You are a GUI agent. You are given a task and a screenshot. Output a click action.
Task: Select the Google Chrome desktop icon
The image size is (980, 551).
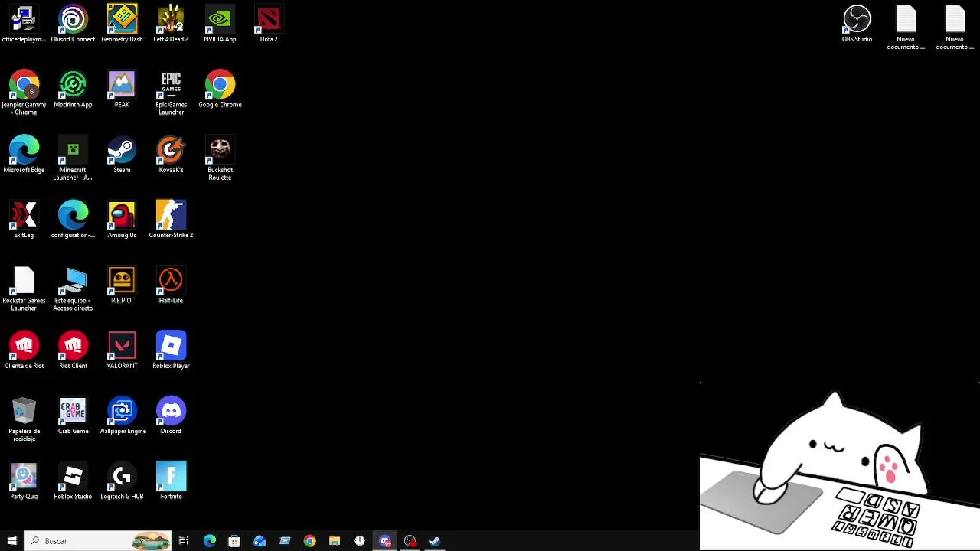(x=220, y=90)
